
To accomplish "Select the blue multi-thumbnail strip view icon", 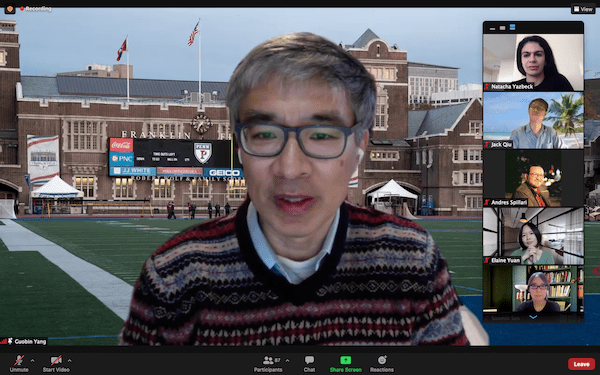I will (512, 28).
